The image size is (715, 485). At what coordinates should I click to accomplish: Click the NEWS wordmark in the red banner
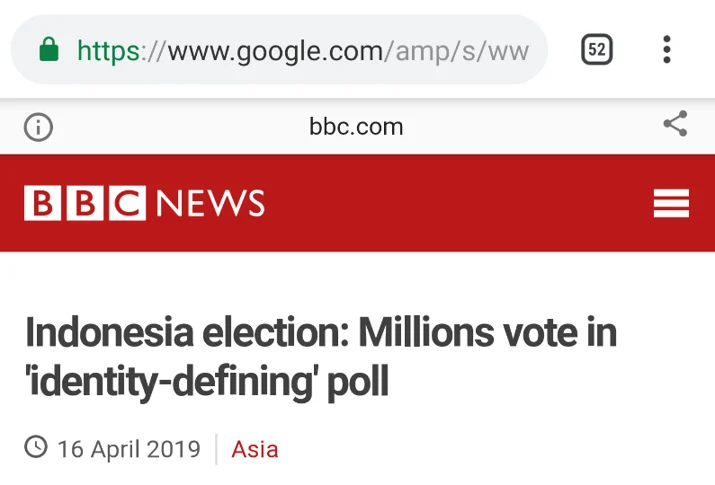[x=210, y=203]
